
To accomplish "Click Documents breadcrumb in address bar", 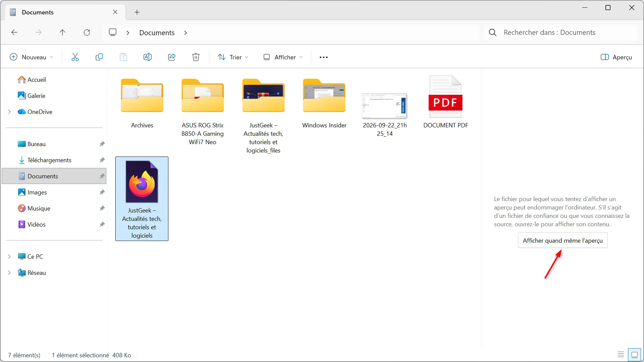I will 157,33.
